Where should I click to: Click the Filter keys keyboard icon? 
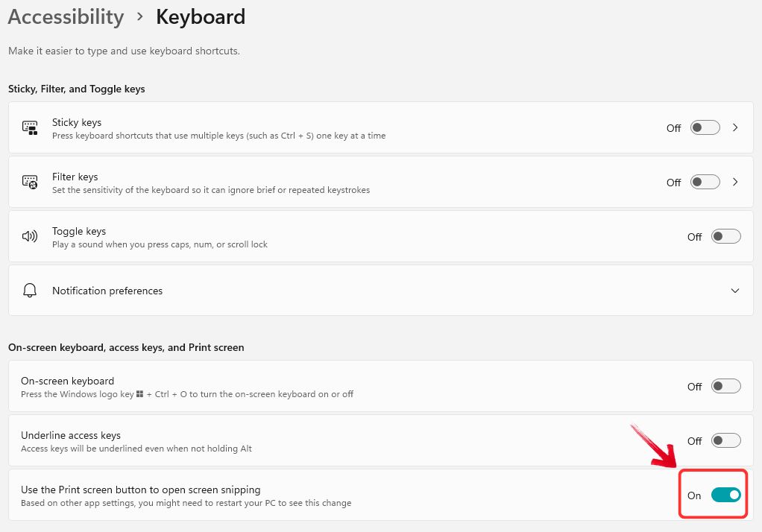point(30,181)
